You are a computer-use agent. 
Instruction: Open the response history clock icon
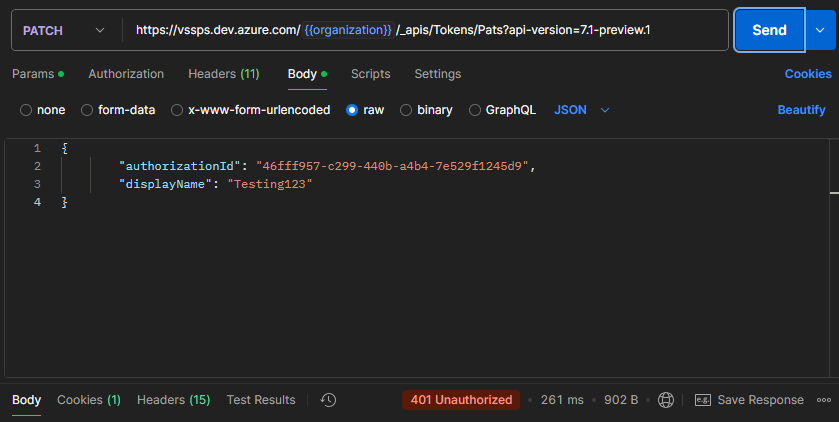(x=328, y=400)
